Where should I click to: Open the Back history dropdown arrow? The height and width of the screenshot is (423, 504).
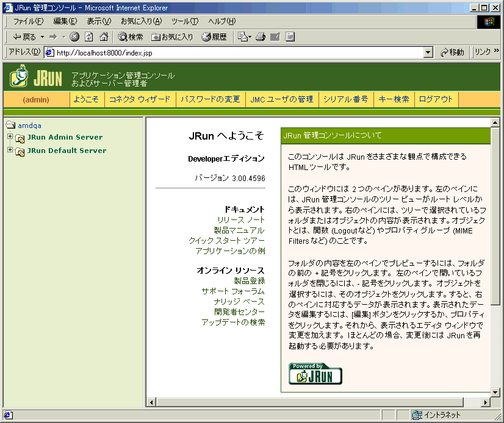(x=42, y=37)
